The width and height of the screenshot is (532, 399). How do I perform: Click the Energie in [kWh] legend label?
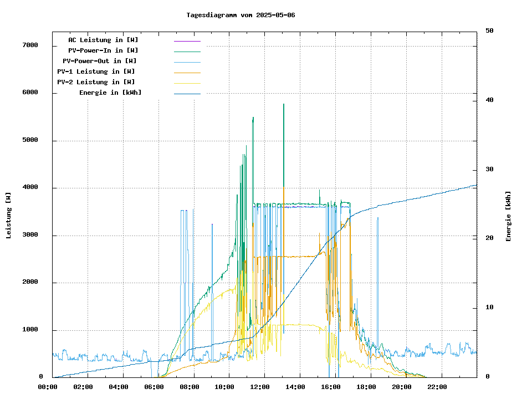click(110, 93)
